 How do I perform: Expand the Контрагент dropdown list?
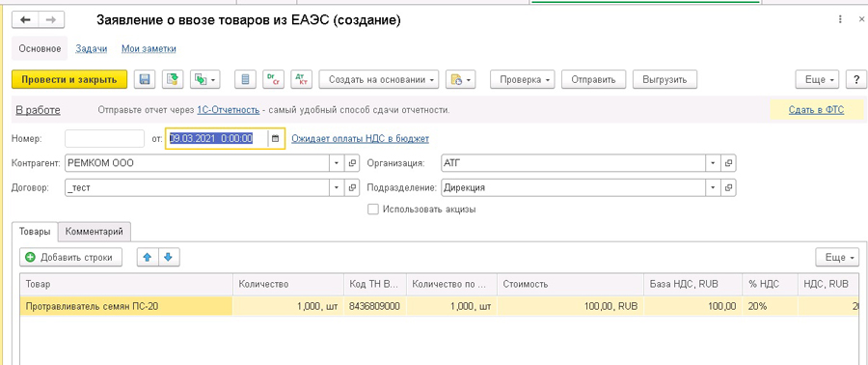[338, 163]
